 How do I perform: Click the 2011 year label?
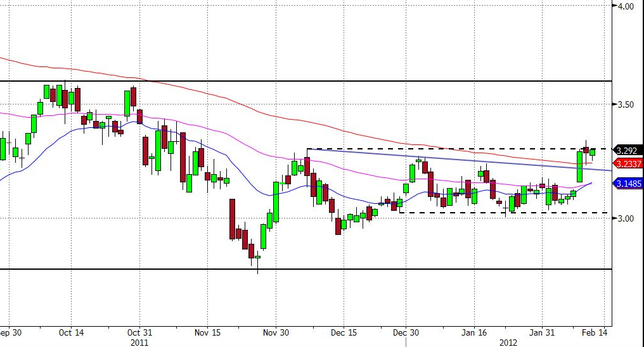click(139, 342)
